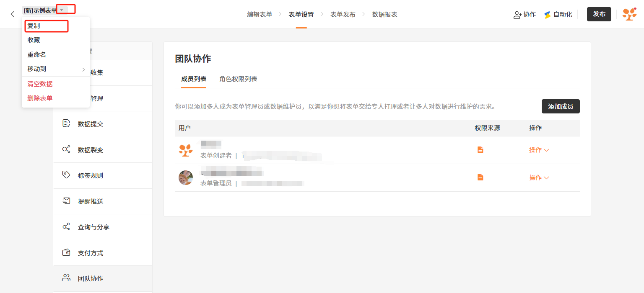Expand 操作 dropdown for 表单管理员 row

539,177
